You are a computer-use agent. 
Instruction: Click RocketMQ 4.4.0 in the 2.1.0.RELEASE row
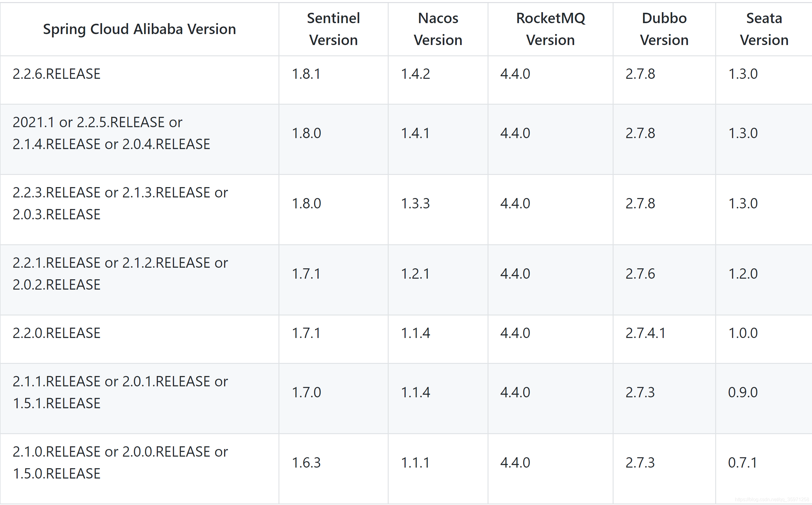click(x=515, y=463)
